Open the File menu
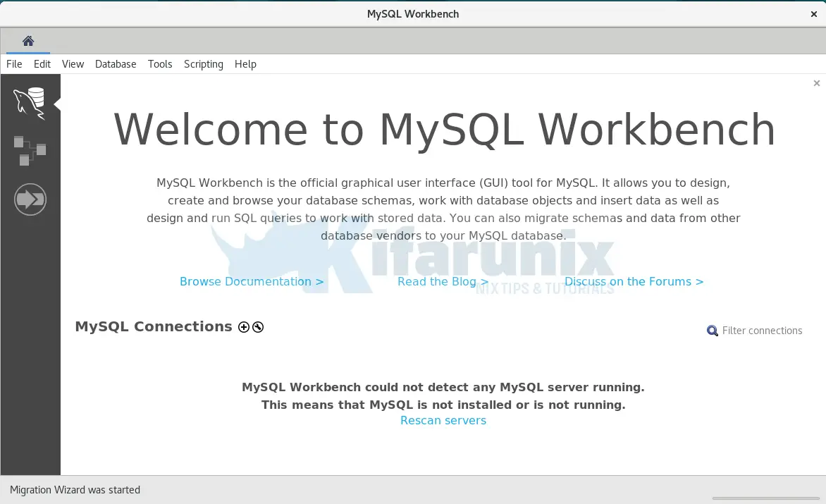Image resolution: width=826 pixels, height=504 pixels. pos(14,64)
